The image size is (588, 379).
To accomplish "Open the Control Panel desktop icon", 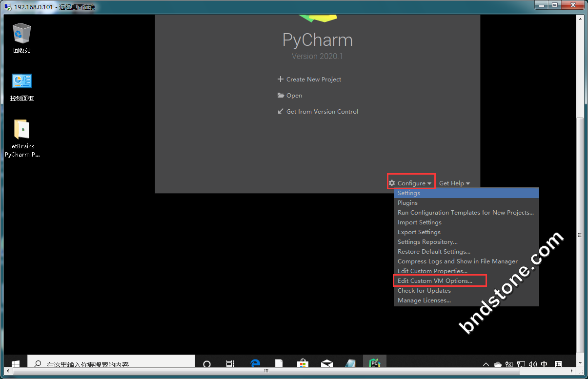I will [x=22, y=86].
